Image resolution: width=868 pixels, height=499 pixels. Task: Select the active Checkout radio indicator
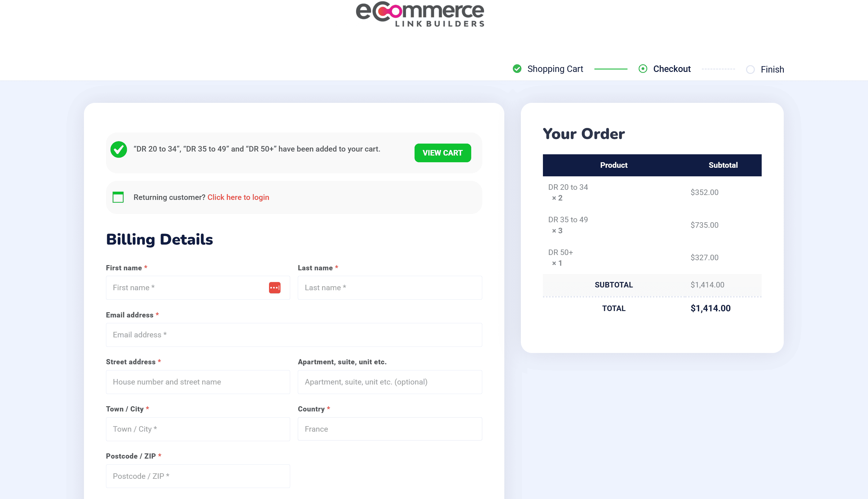(643, 69)
